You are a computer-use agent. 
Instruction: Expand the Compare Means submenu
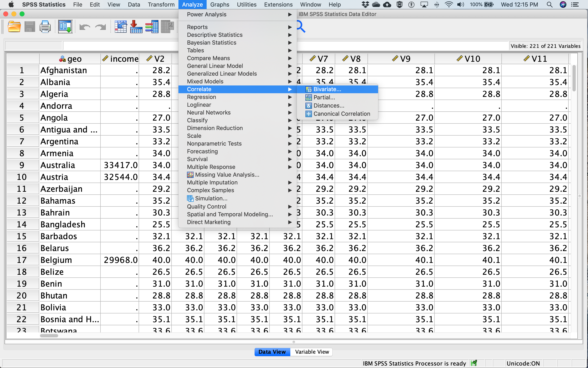[x=237, y=58]
